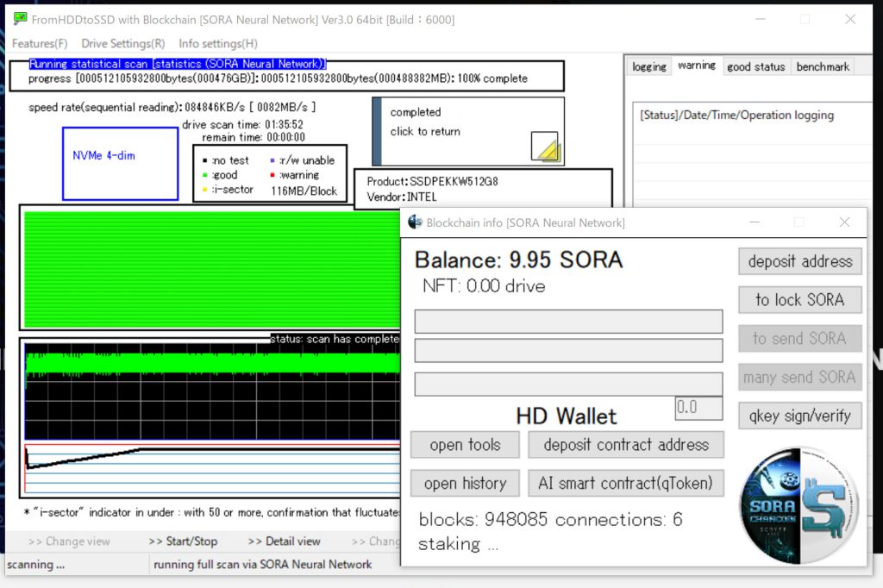Click the yellow triangle return icon

click(x=544, y=147)
